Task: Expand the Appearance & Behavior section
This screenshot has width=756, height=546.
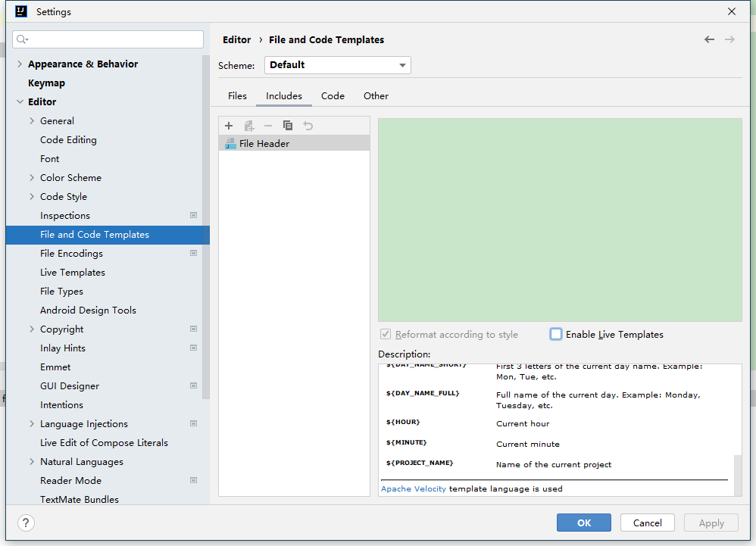Action: 20,64
